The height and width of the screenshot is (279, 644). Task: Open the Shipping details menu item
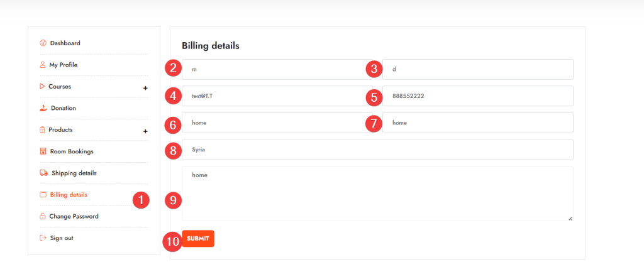click(74, 173)
